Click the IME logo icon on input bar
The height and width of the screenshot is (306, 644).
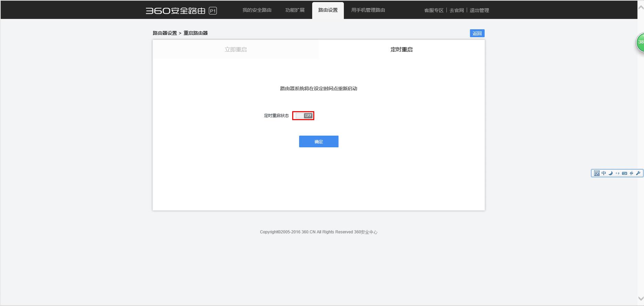[x=597, y=173]
